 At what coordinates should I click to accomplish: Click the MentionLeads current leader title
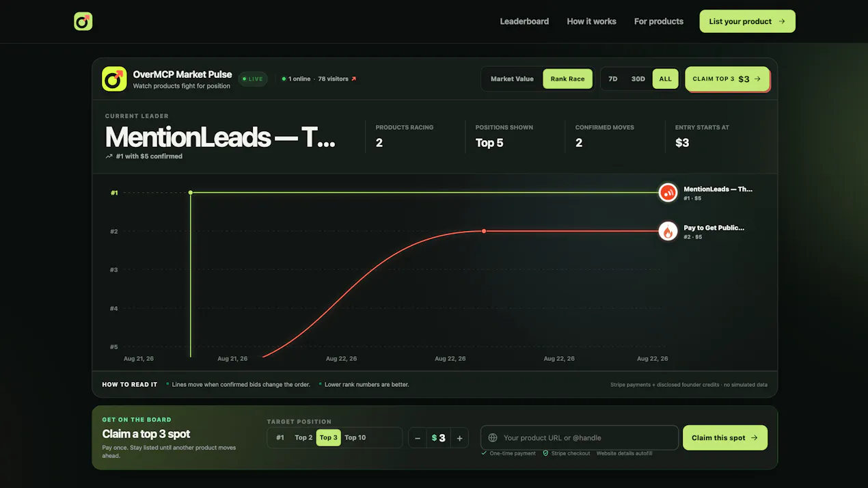pyautogui.click(x=220, y=137)
